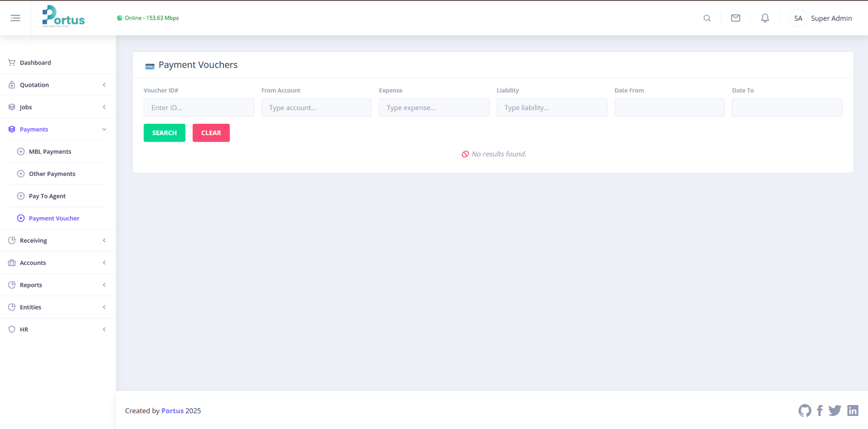Click the Voucher ID input field
The width and height of the screenshot is (868, 429).
(x=199, y=108)
